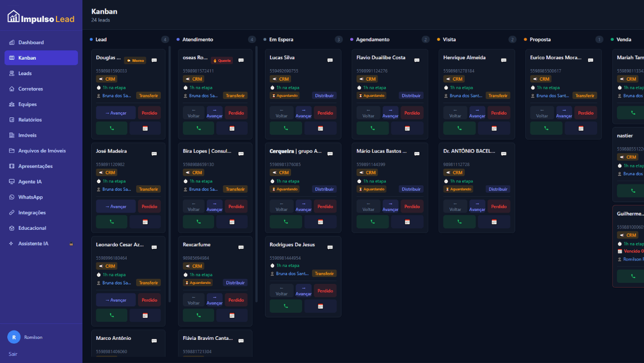Click phone number 5598981590033

pos(112,71)
